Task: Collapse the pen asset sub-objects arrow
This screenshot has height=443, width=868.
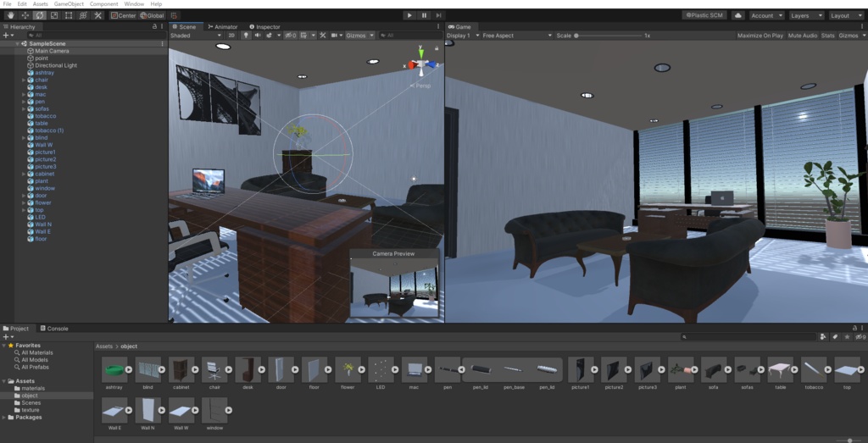Action: tap(461, 369)
